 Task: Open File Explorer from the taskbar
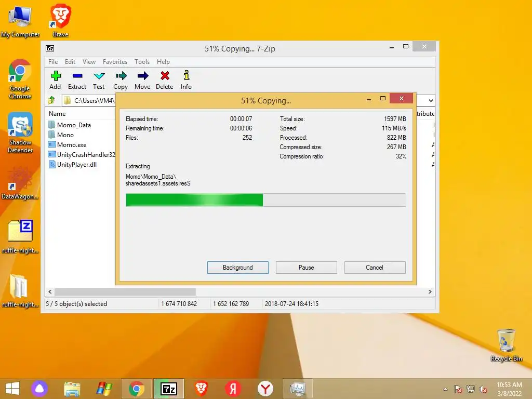[x=72, y=389]
